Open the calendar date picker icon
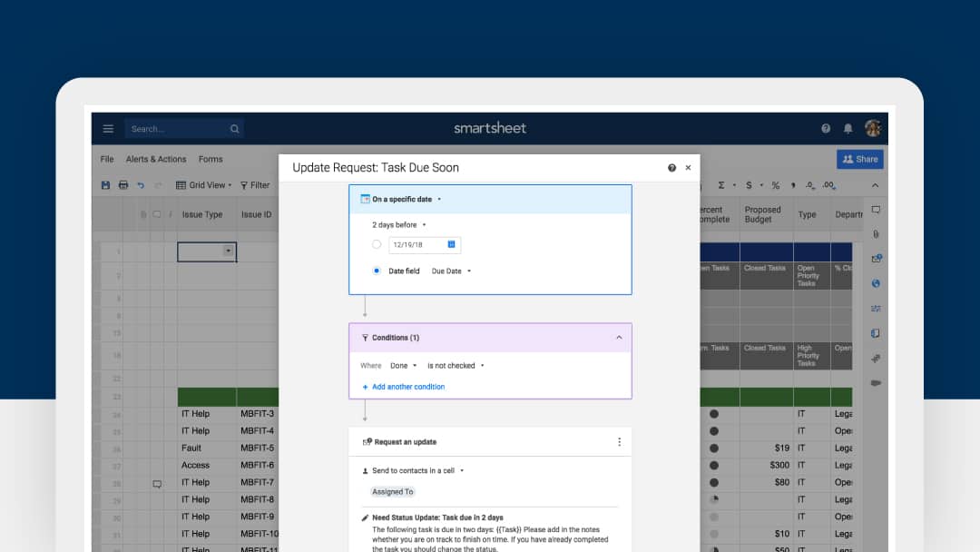Image resolution: width=980 pixels, height=552 pixels. point(452,244)
